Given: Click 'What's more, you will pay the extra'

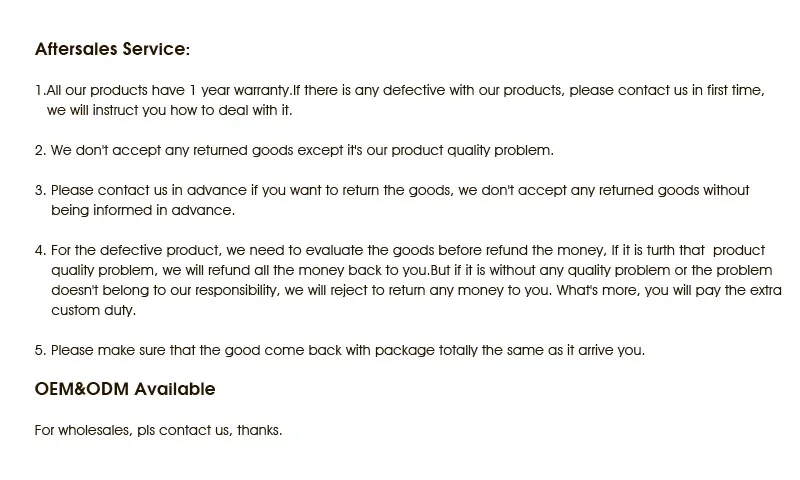Looking at the screenshot, I should click(669, 290).
